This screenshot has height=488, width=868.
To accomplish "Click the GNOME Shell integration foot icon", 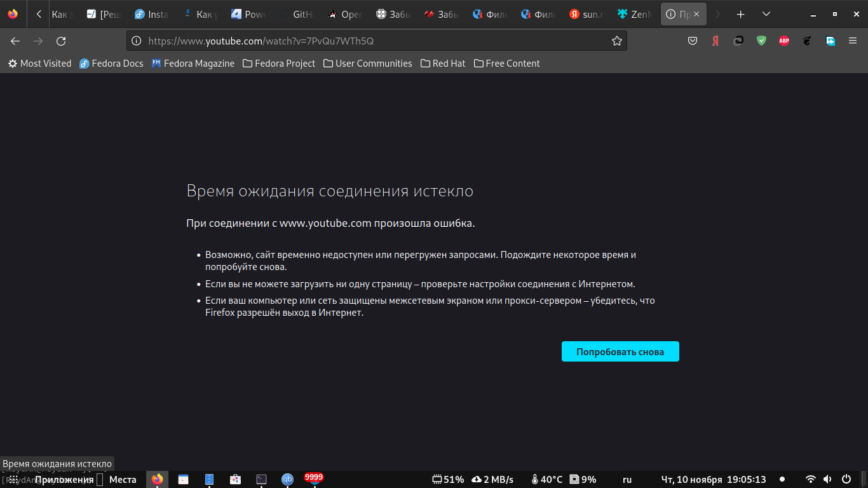I will click(807, 41).
